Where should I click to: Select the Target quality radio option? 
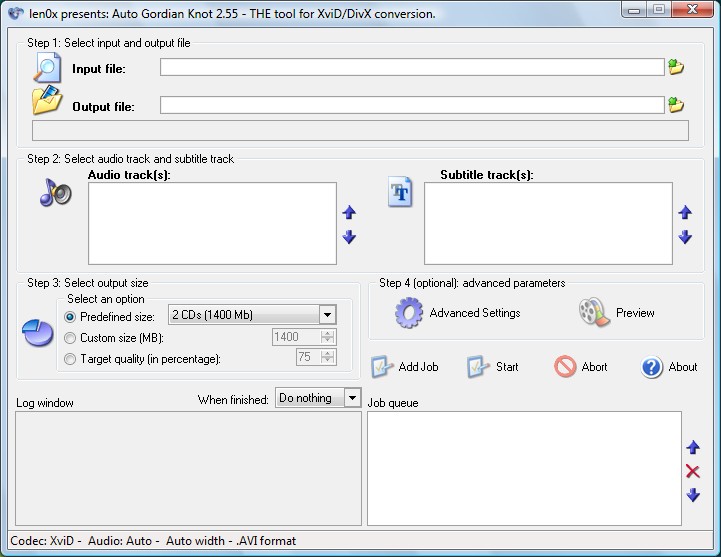[x=70, y=359]
